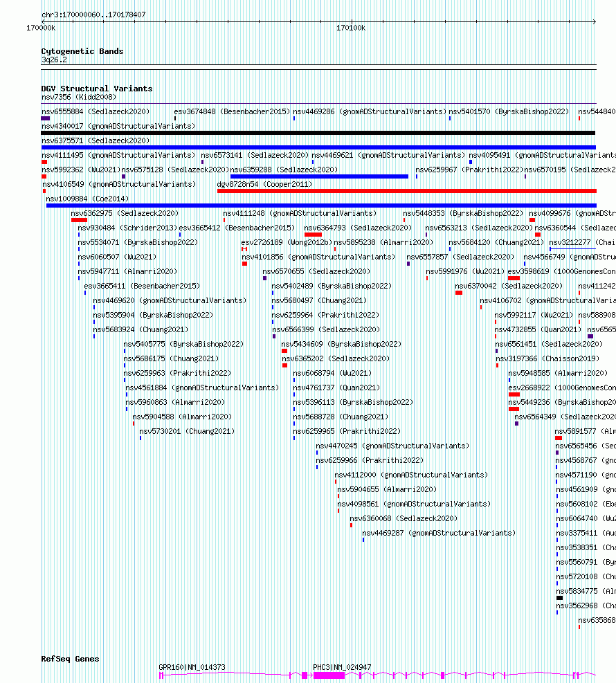
Task: Click nsv5434609 (ByrskaBishop2022) label
Action: (341, 344)
